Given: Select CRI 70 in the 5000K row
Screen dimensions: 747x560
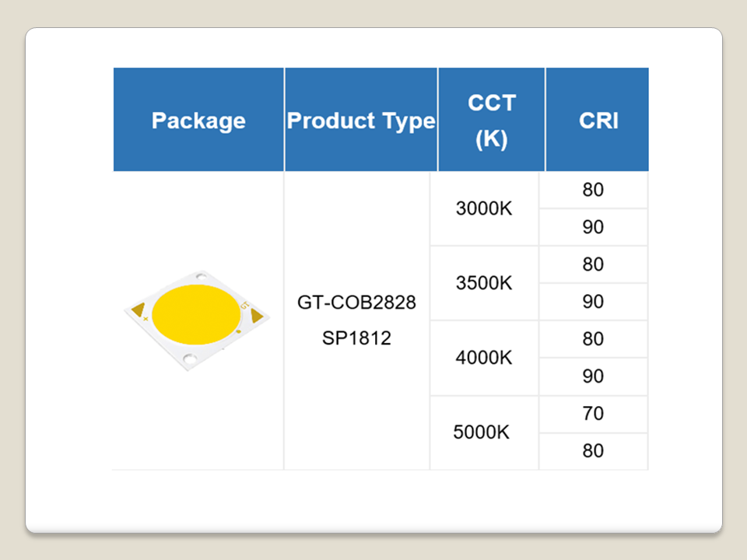Looking at the screenshot, I should (593, 414).
